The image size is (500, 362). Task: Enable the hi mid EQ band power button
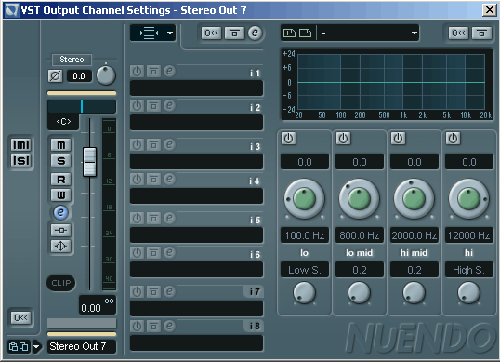tap(398, 138)
